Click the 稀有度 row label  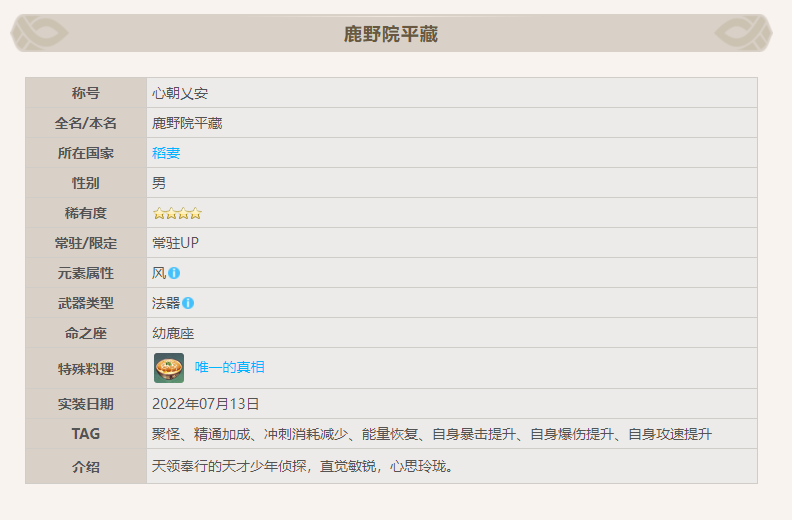pos(86,213)
